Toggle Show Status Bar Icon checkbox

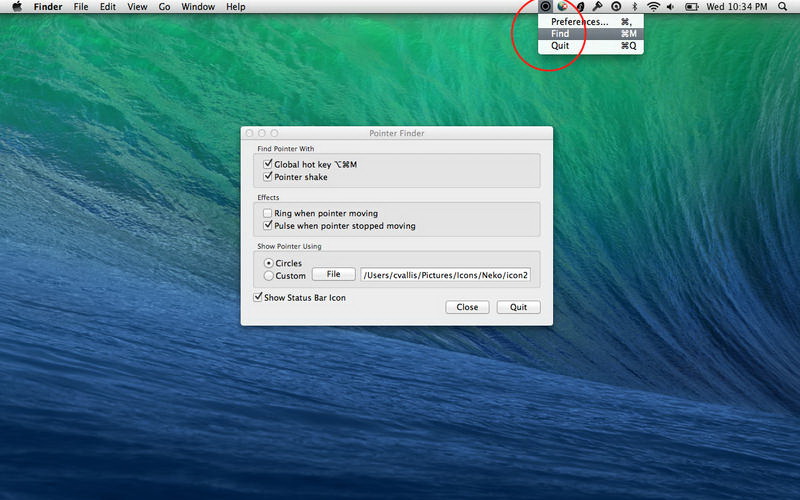(x=259, y=297)
